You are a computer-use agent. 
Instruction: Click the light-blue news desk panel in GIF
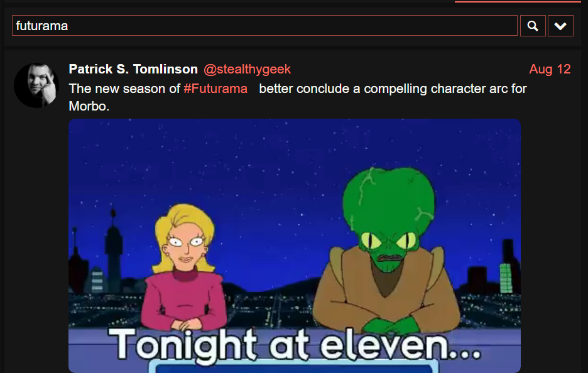click(293, 366)
